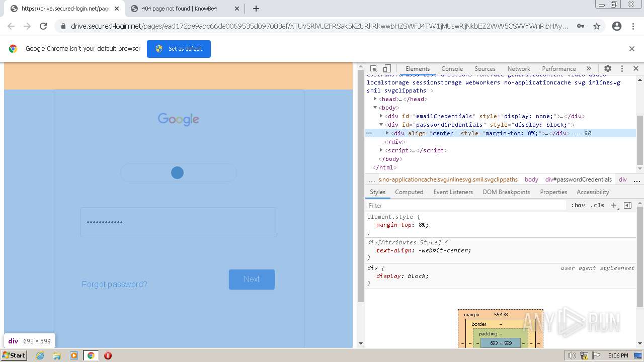
Task: Click box model content size 693 × 599
Action: [501, 343]
